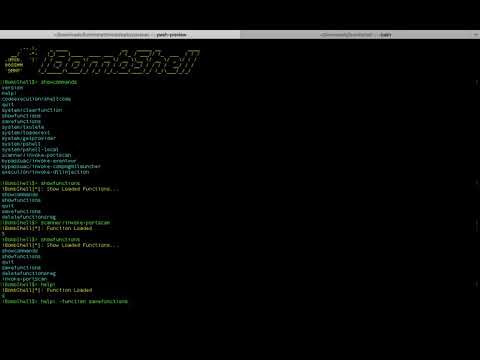This screenshot has height=360, width=480.
Task: Click the 'bypassuac/invoke-eventvwr' line
Action: click(39, 161)
